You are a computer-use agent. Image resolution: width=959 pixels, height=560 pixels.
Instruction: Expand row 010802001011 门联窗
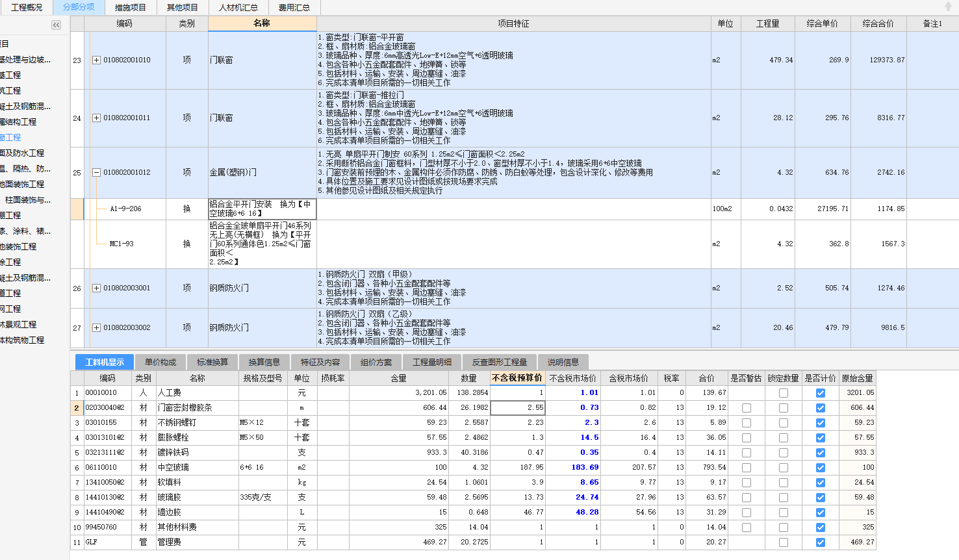pyautogui.click(x=96, y=118)
